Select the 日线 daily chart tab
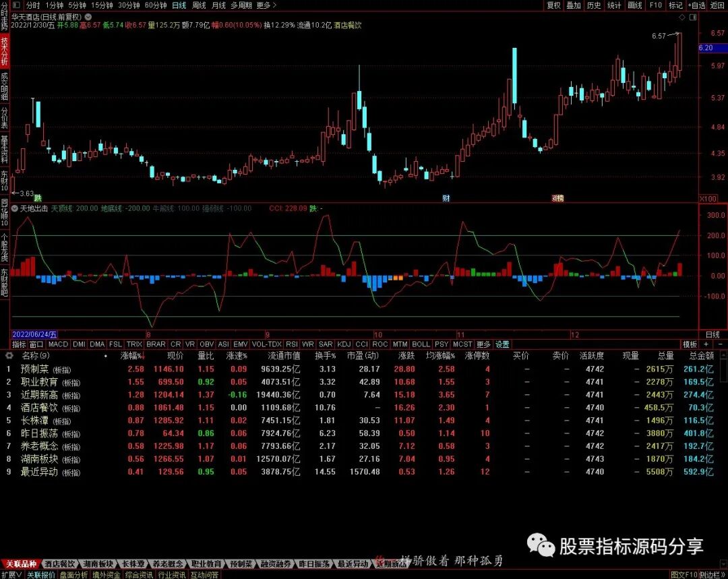This screenshot has width=728, height=579. (x=179, y=5)
